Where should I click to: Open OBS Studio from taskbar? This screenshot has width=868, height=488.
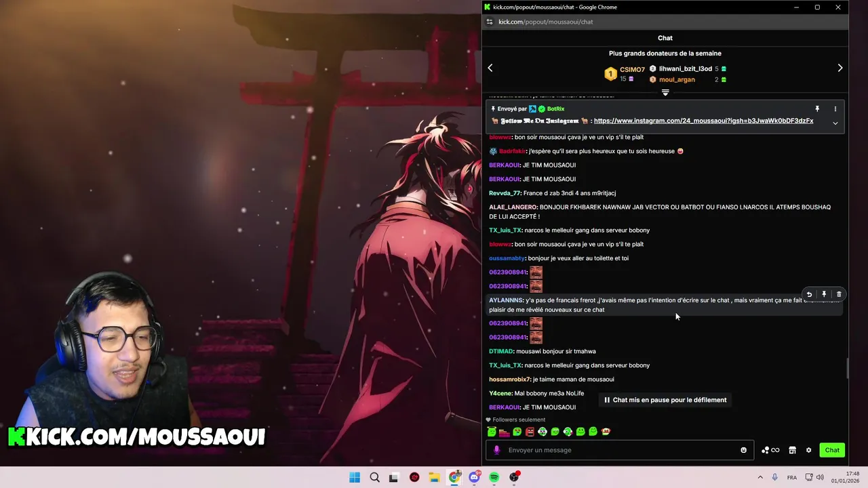515,477
